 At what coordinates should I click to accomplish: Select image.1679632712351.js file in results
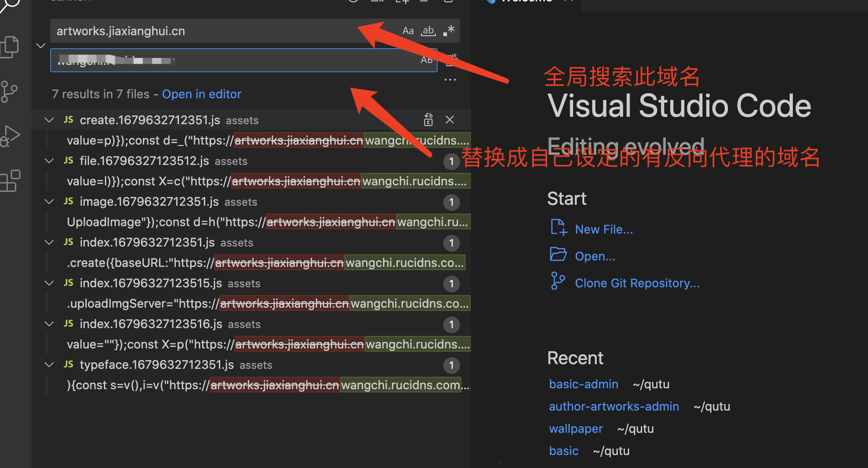click(149, 202)
